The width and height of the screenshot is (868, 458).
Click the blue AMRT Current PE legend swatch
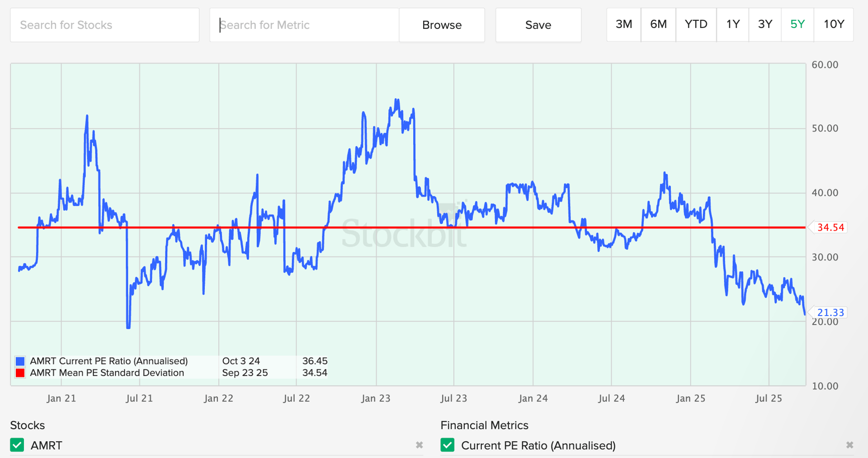[x=20, y=361]
